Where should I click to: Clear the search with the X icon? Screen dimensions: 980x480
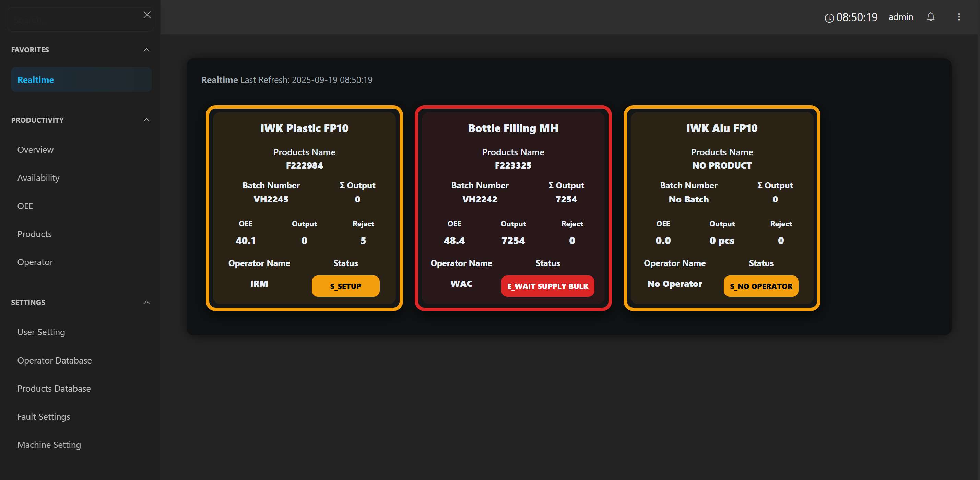click(x=147, y=15)
